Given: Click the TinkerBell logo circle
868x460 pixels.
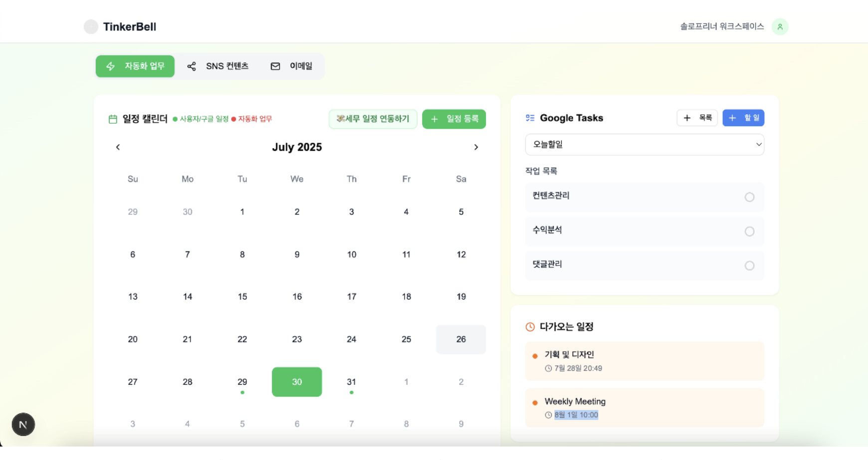Looking at the screenshot, I should pyautogui.click(x=91, y=26).
